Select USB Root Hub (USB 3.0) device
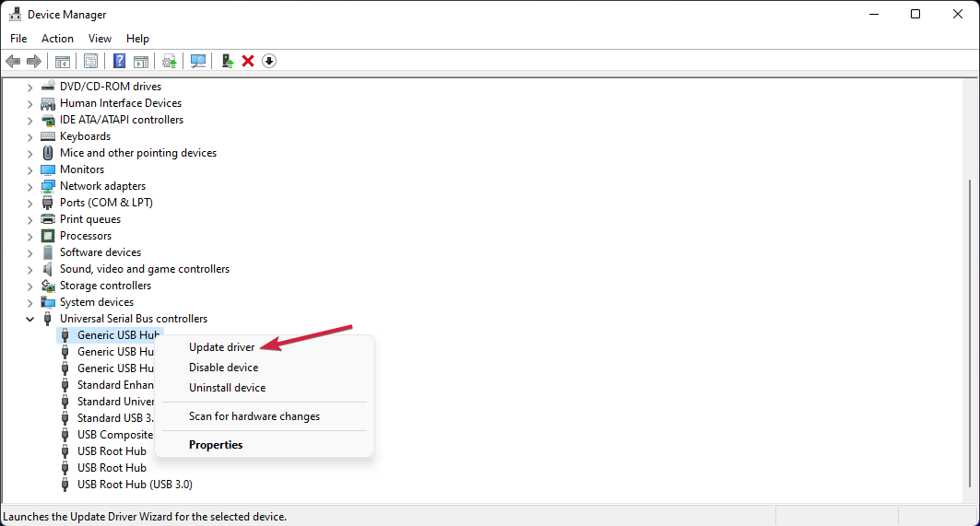This screenshot has width=980, height=526. [135, 485]
